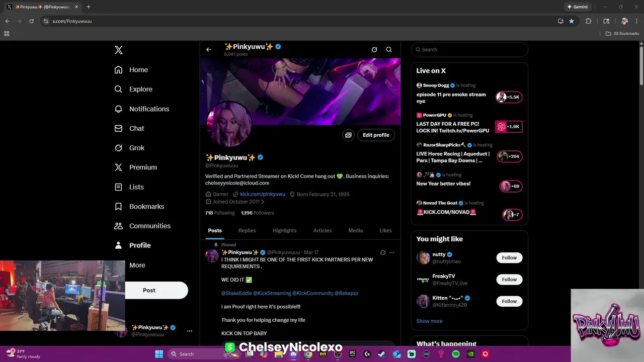Switch to the Media tab
The height and width of the screenshot is (362, 644).
point(356,230)
